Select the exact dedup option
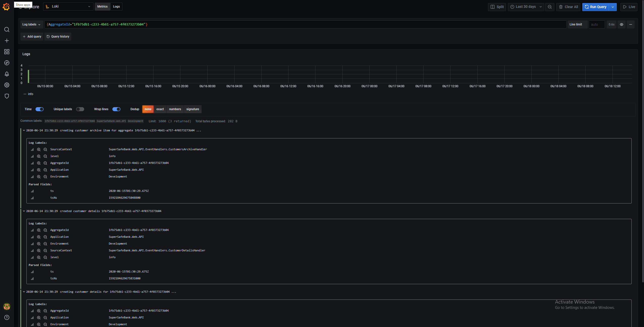This screenshot has width=644, height=327. (x=160, y=109)
